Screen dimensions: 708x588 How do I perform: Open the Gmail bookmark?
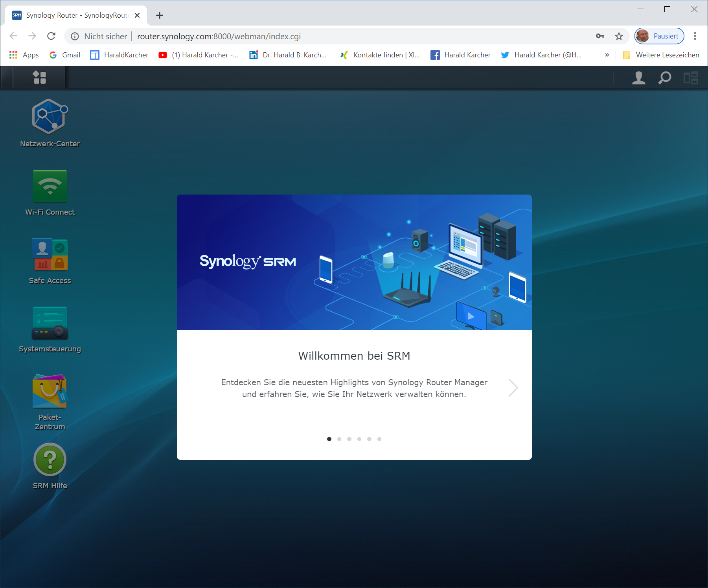[65, 55]
